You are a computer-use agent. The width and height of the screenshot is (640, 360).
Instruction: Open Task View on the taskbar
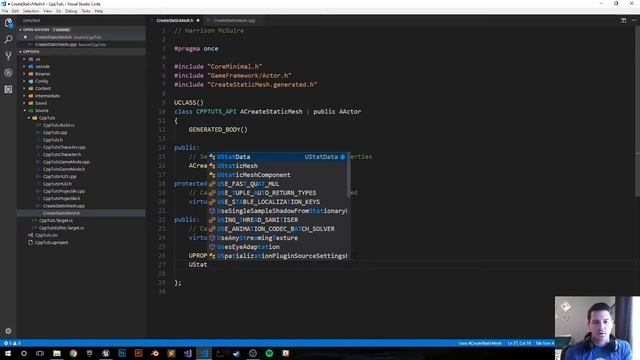pyautogui.click(x=40, y=353)
